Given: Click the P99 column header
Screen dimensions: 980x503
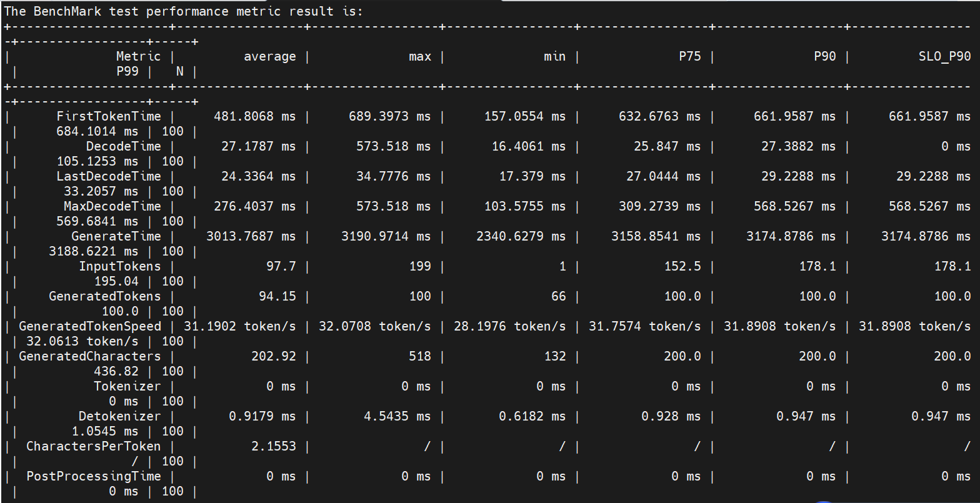Looking at the screenshot, I should pyautogui.click(x=127, y=71).
